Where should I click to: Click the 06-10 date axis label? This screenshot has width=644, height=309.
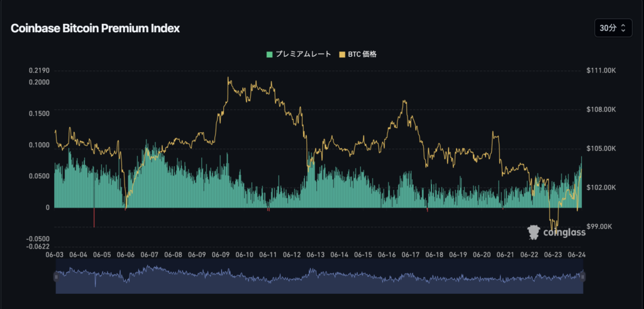(x=245, y=255)
